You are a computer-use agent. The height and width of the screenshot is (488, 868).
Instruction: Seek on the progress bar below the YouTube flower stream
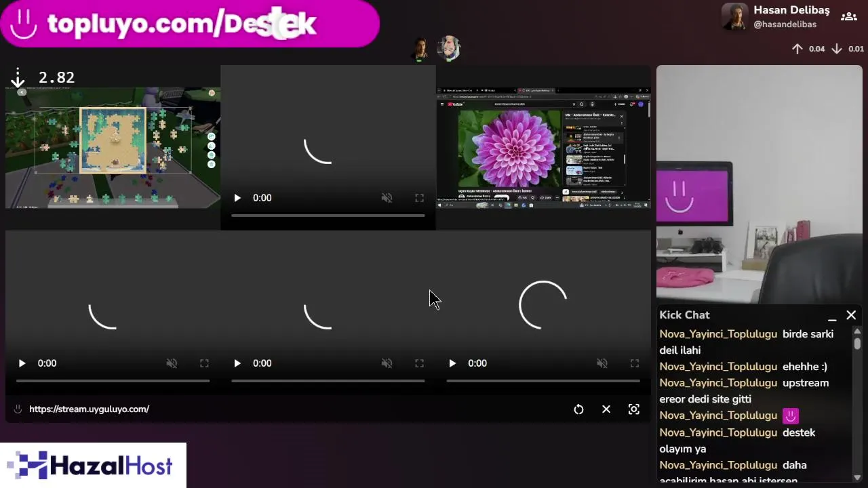pyautogui.click(x=543, y=381)
